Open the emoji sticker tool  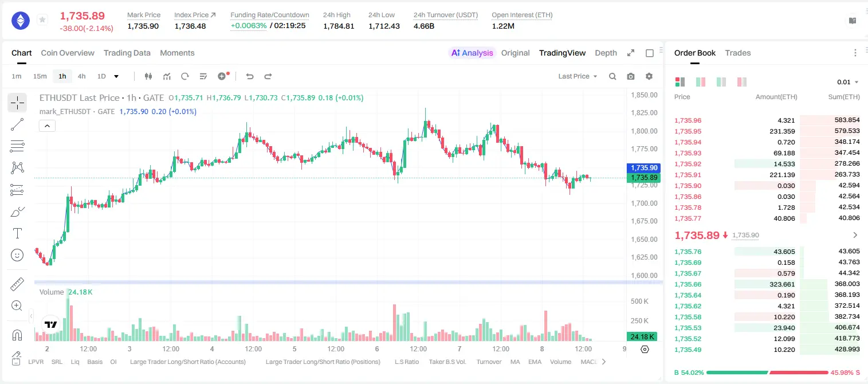tap(17, 255)
